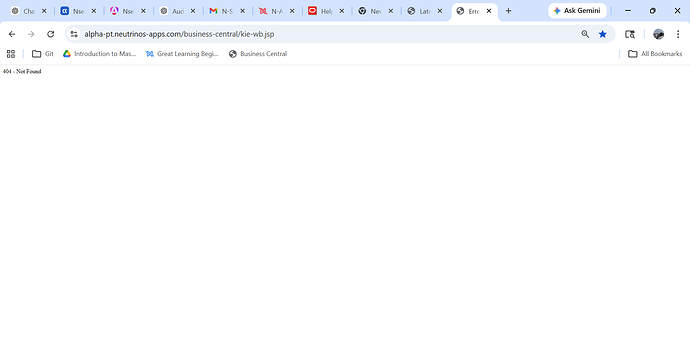Open the Git bookmarks folder

coord(43,54)
